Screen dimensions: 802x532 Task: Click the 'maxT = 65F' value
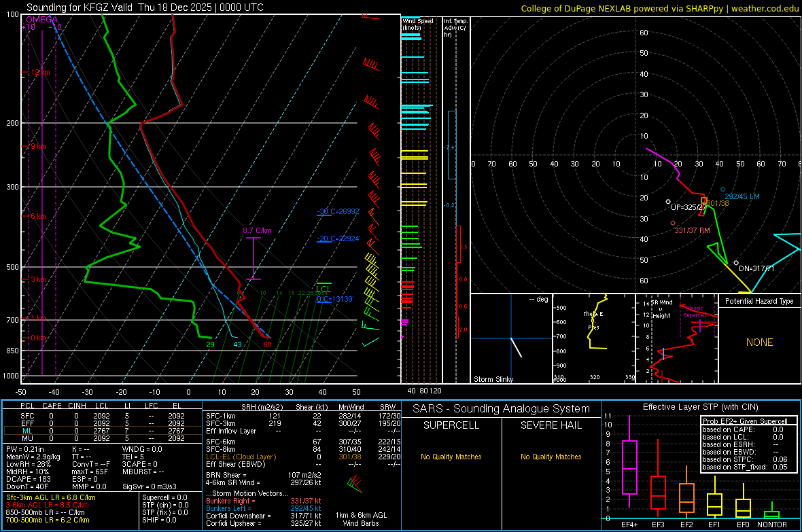tap(90, 472)
